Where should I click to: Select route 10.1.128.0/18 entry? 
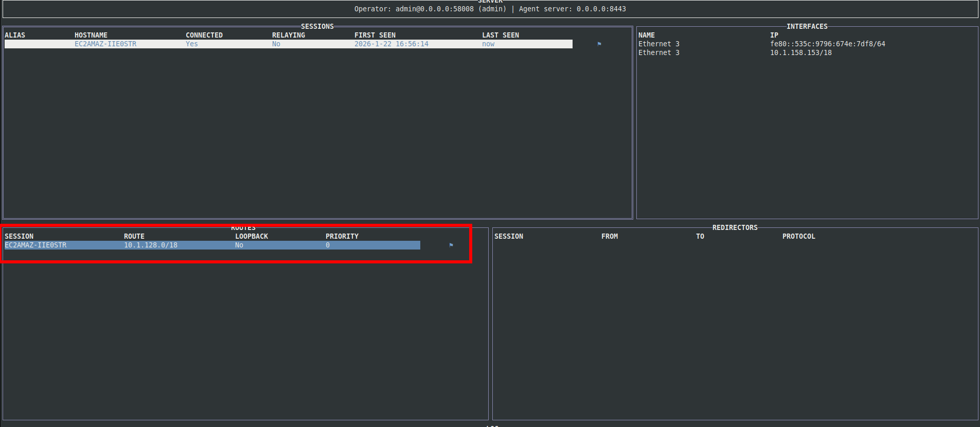(x=150, y=245)
